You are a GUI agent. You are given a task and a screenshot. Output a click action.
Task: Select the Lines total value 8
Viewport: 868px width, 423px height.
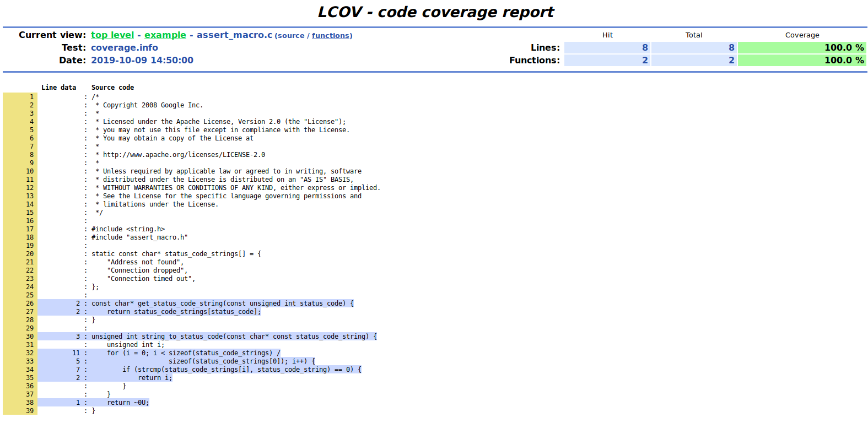(694, 47)
